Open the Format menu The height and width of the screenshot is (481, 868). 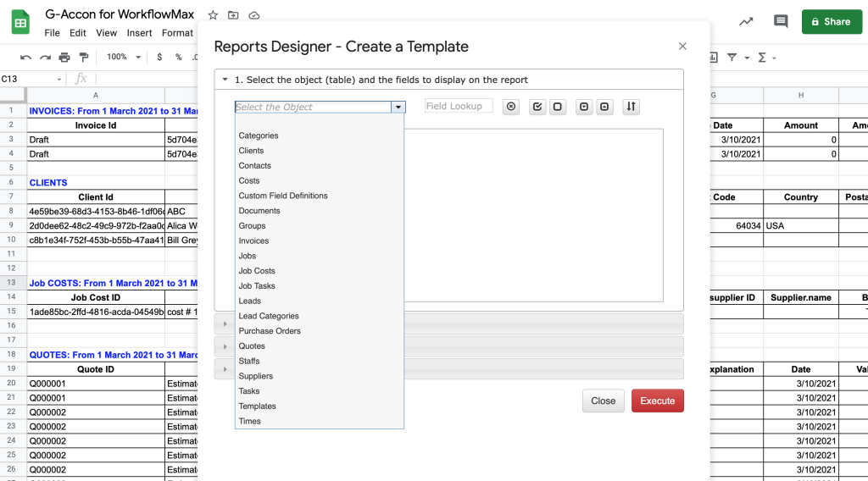(x=177, y=33)
